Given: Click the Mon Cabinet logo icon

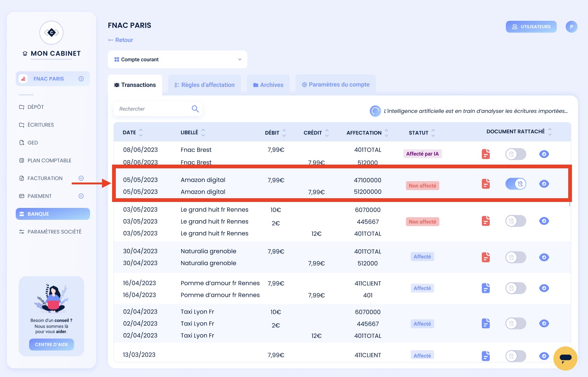Looking at the screenshot, I should pyautogui.click(x=52, y=32).
